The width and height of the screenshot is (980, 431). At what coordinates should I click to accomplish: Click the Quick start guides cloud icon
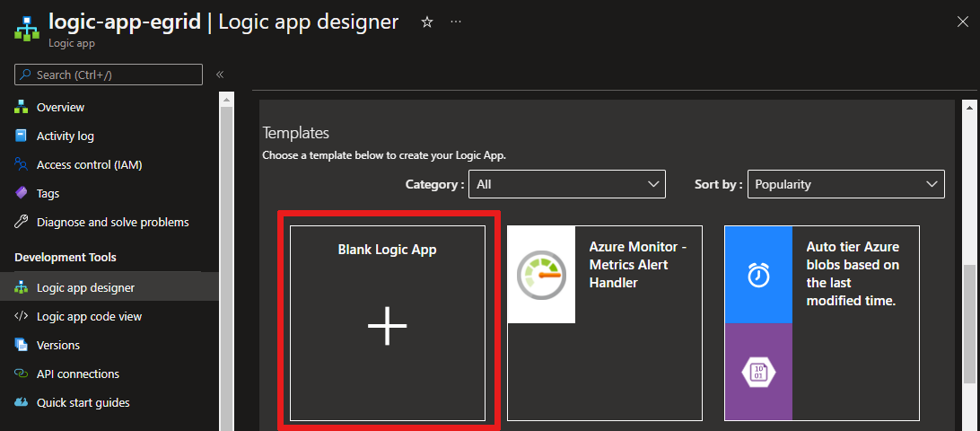pyautogui.click(x=22, y=402)
